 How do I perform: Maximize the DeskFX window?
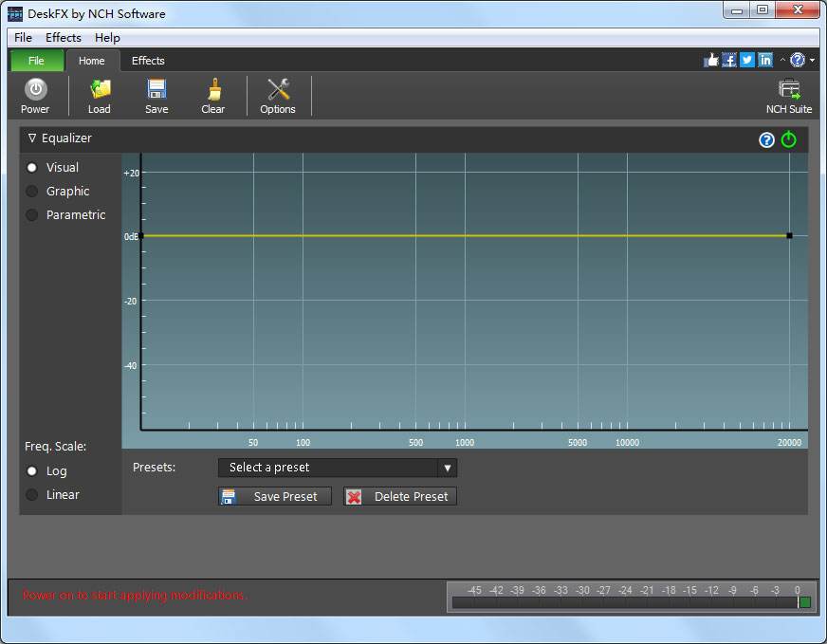[763, 10]
